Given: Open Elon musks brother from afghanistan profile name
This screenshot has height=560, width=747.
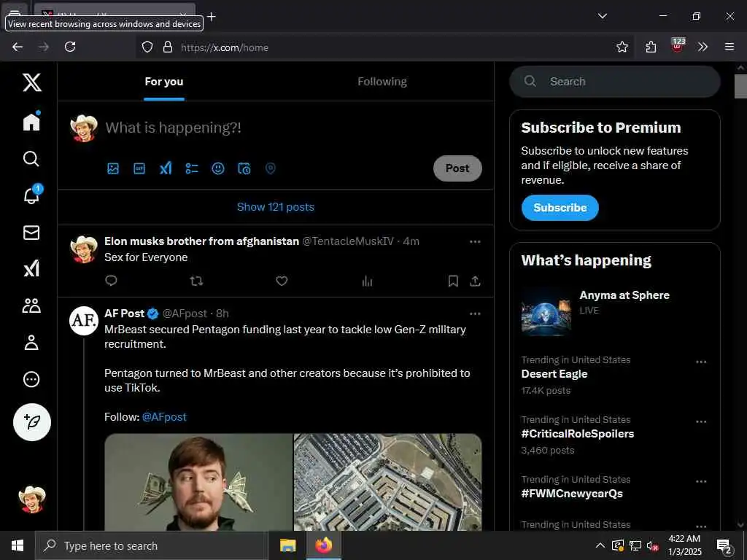Looking at the screenshot, I should tap(201, 241).
